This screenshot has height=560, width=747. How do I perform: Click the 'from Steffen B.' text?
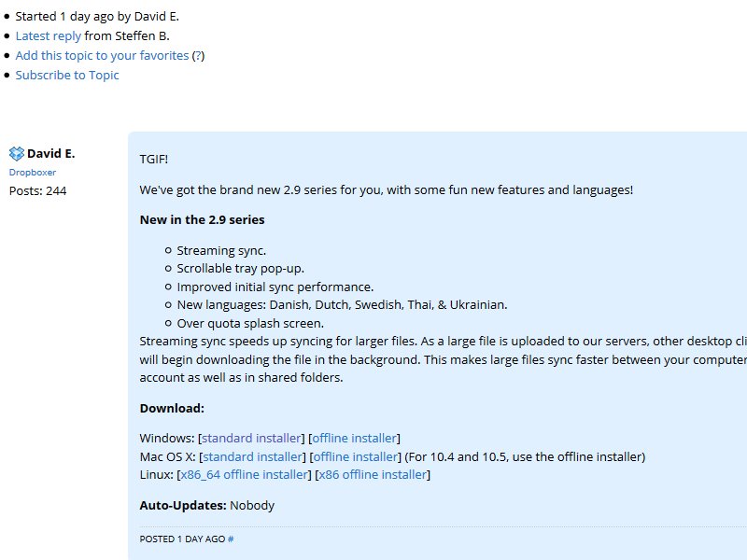click(x=127, y=36)
